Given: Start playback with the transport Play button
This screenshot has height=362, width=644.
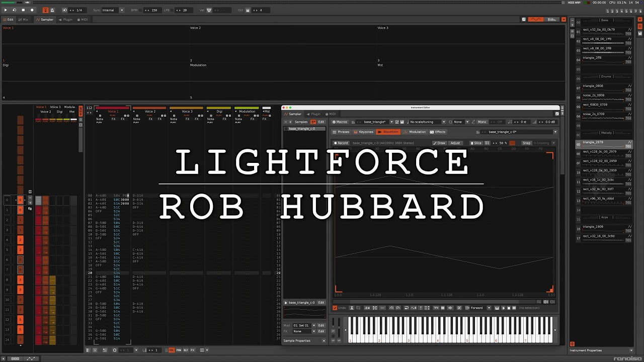Looking at the screenshot, I should (x=6, y=10).
